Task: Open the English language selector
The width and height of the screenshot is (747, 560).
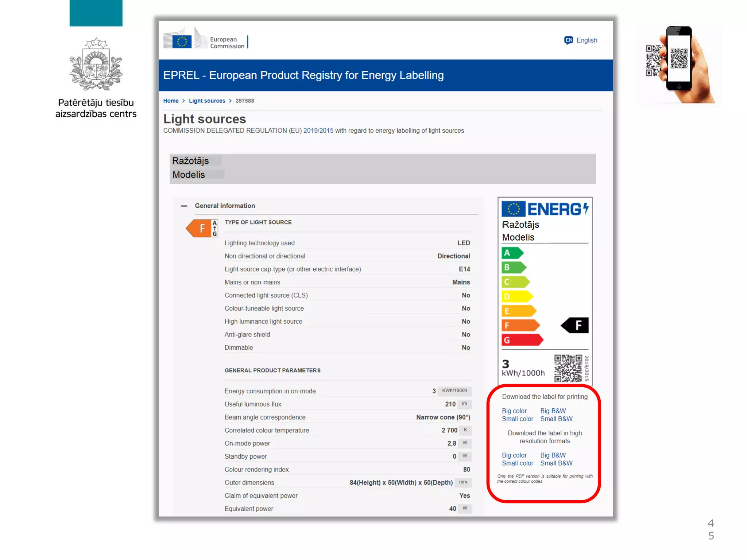Action: 587,40
